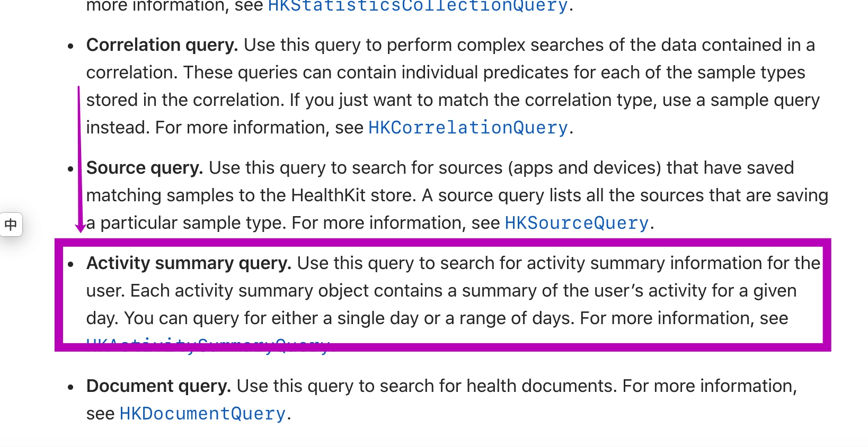Image resolution: width=868 pixels, height=447 pixels.
Task: Click the purple arrow's downward arrowhead
Action: point(80,228)
